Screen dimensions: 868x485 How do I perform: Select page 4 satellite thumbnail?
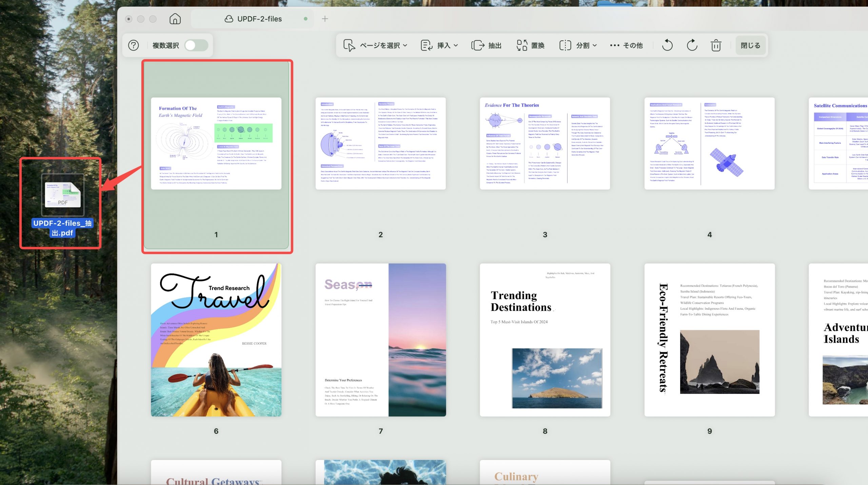click(x=709, y=143)
